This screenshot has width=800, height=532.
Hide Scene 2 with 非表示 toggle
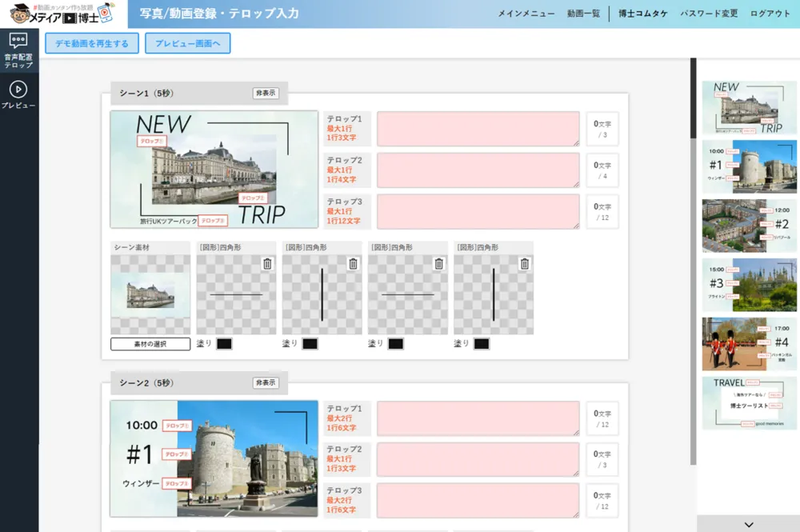pyautogui.click(x=266, y=383)
